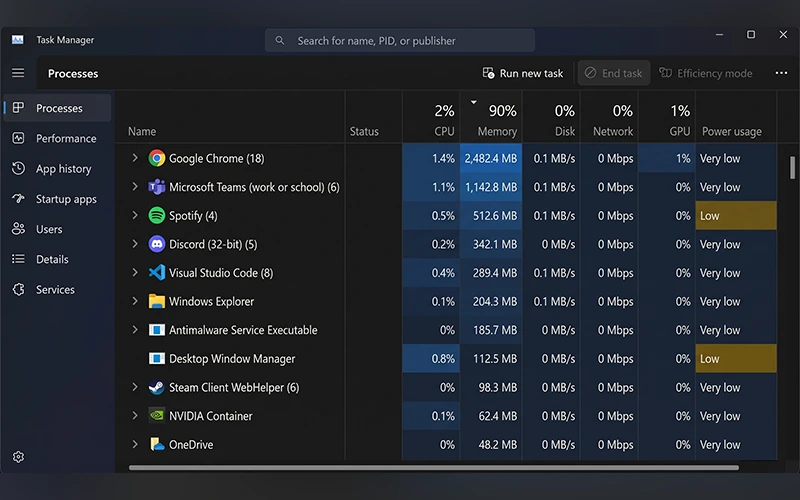Open the Users page
Screen dimensions: 800x500
click(x=57, y=229)
